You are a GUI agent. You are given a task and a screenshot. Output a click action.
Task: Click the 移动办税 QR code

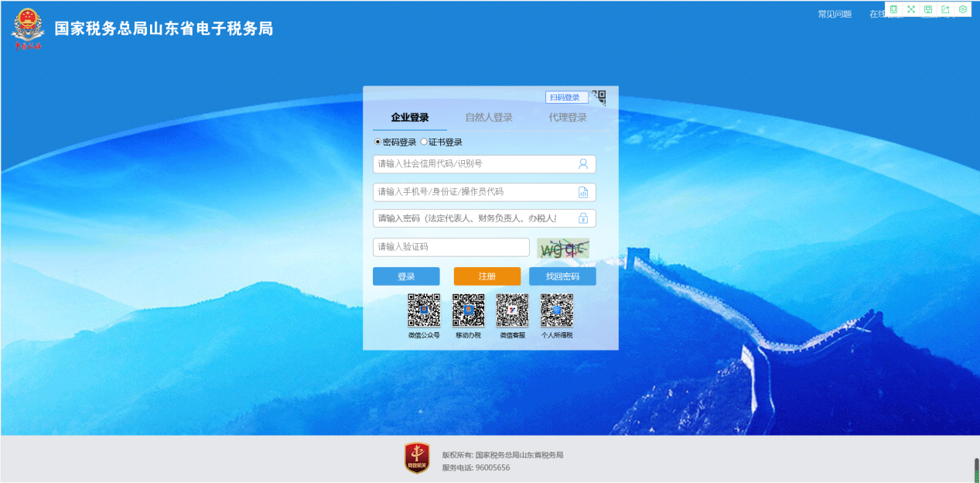pyautogui.click(x=468, y=310)
